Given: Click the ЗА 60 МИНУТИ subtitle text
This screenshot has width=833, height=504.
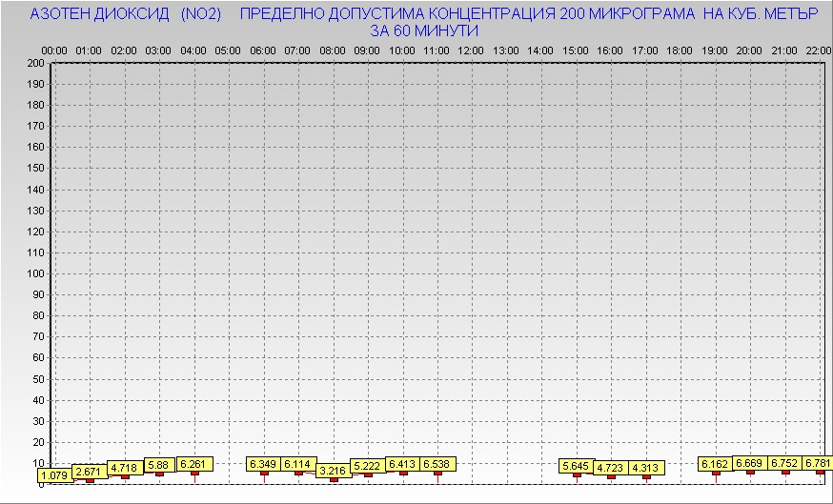Looking at the screenshot, I should tap(423, 31).
